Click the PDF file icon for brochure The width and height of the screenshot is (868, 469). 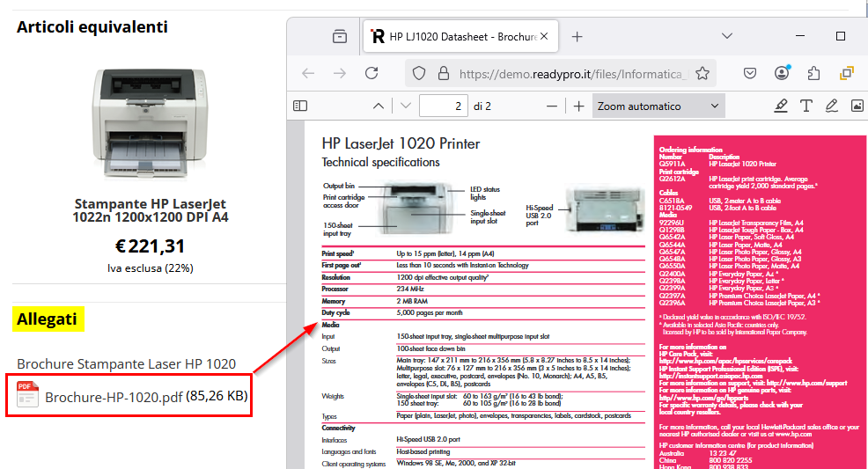point(27,394)
